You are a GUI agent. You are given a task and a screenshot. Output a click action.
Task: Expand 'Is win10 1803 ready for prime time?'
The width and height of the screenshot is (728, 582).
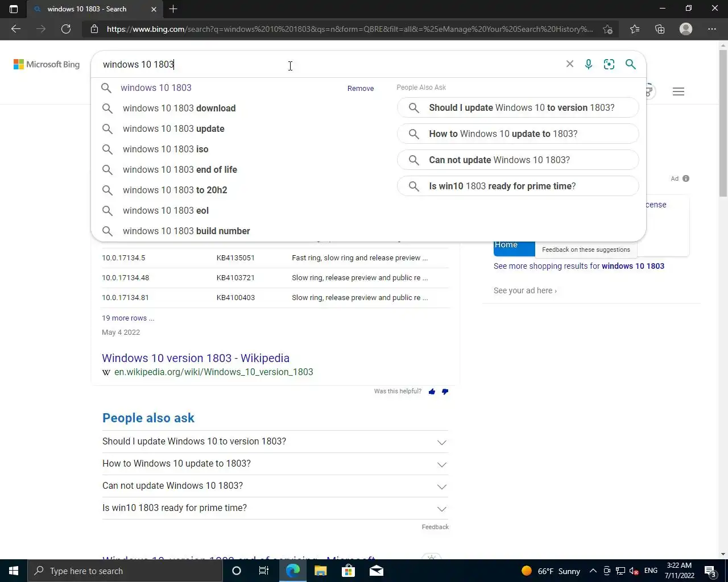click(x=275, y=508)
